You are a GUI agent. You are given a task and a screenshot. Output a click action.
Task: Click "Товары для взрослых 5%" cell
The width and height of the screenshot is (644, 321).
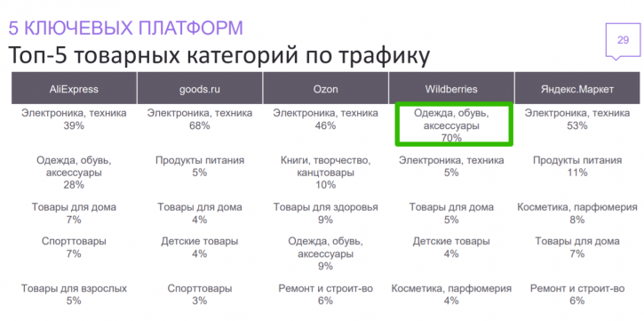[x=74, y=294]
